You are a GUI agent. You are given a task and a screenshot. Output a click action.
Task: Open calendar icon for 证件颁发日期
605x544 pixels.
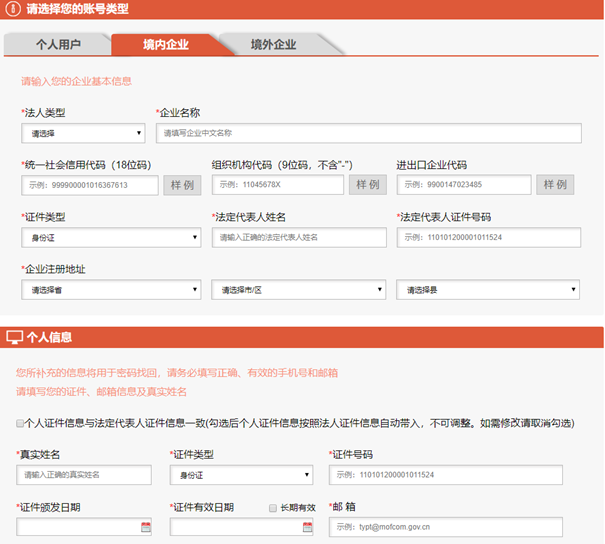point(145,527)
